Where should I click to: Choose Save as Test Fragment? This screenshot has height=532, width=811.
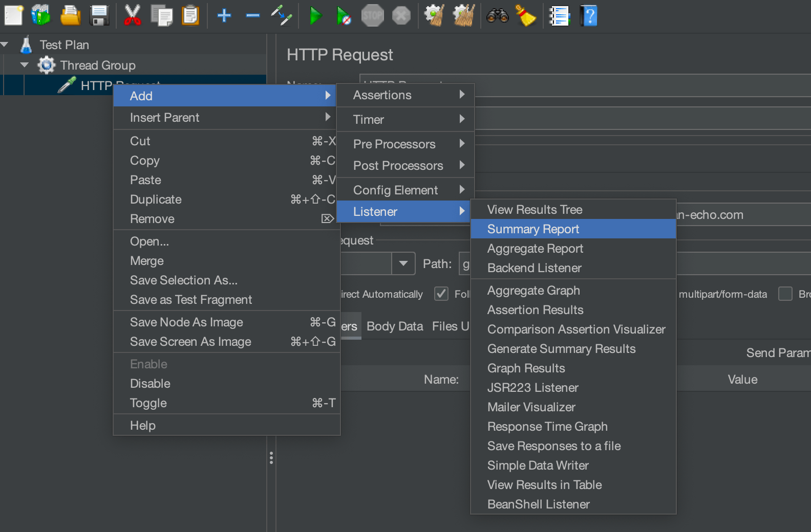coord(227,300)
